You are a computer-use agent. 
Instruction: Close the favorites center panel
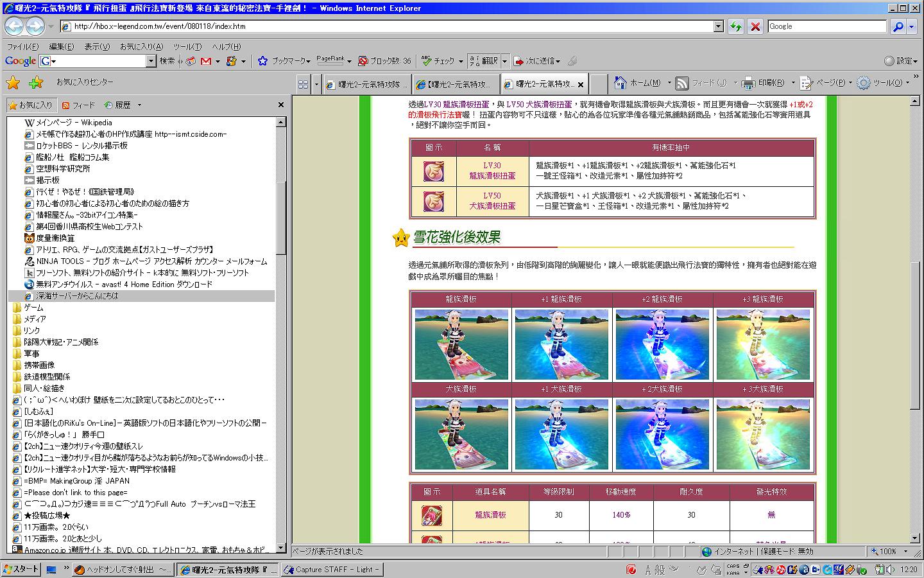281,105
